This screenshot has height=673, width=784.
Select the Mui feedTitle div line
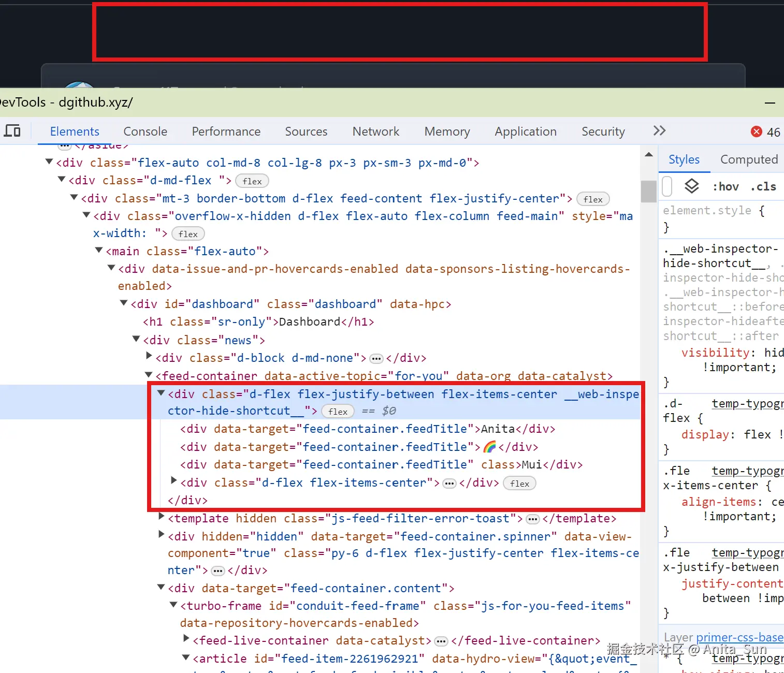pos(382,465)
